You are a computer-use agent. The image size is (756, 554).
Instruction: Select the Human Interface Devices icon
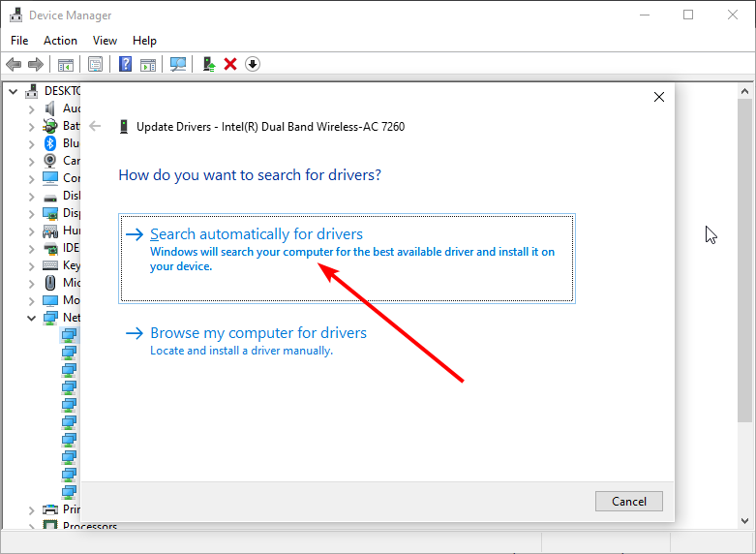click(x=50, y=231)
